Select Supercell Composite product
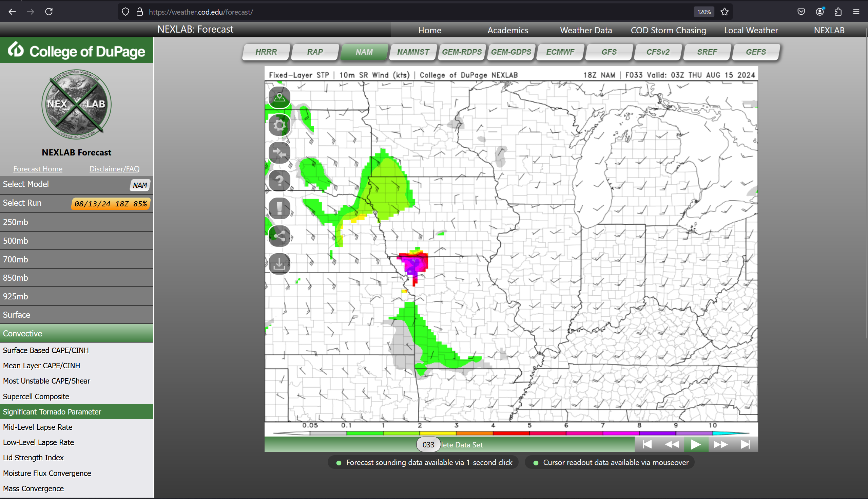The width and height of the screenshot is (868, 499). pyautogui.click(x=77, y=396)
